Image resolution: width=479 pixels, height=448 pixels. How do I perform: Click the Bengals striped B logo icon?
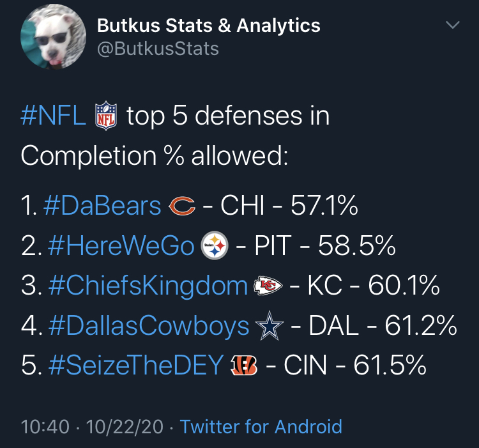[x=243, y=365]
